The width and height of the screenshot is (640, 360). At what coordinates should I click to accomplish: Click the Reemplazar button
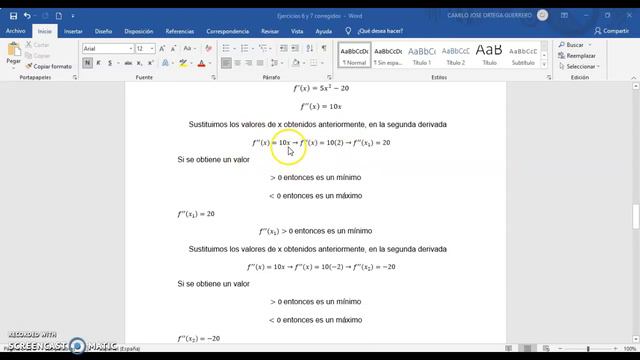[577, 56]
